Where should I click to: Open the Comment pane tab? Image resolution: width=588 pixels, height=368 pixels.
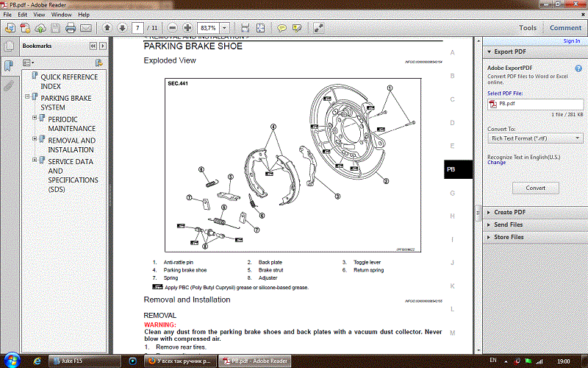coord(565,28)
